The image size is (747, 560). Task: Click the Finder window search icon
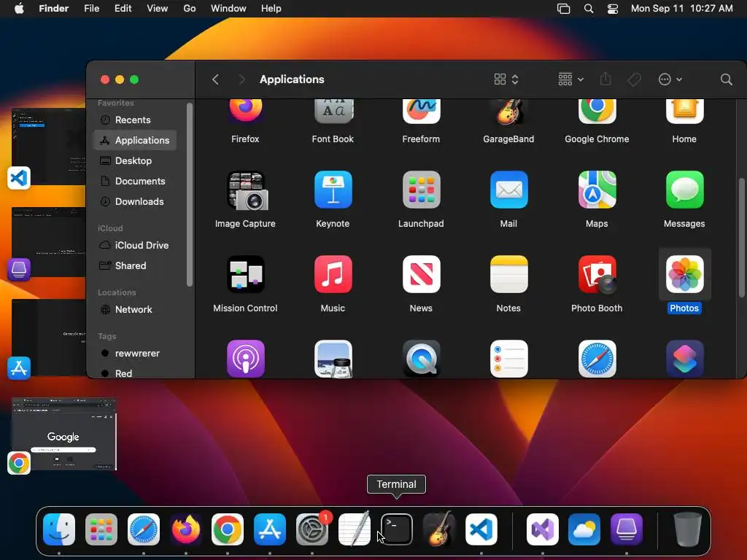tap(726, 79)
